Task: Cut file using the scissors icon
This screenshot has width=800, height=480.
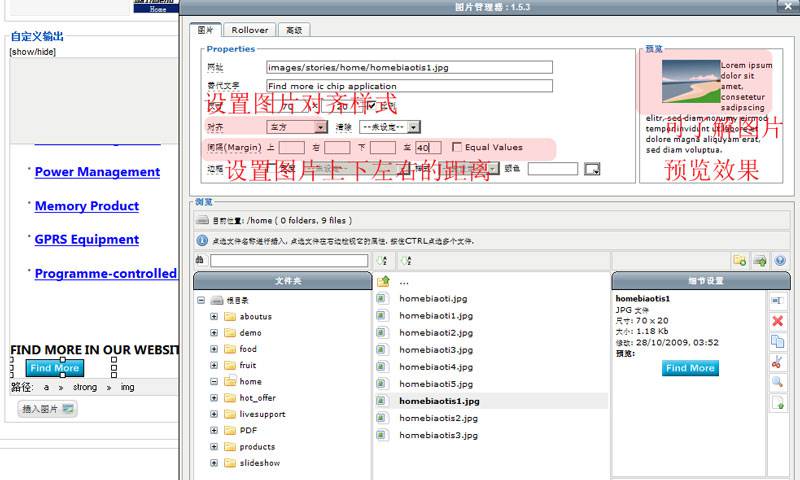Action: pos(777,362)
